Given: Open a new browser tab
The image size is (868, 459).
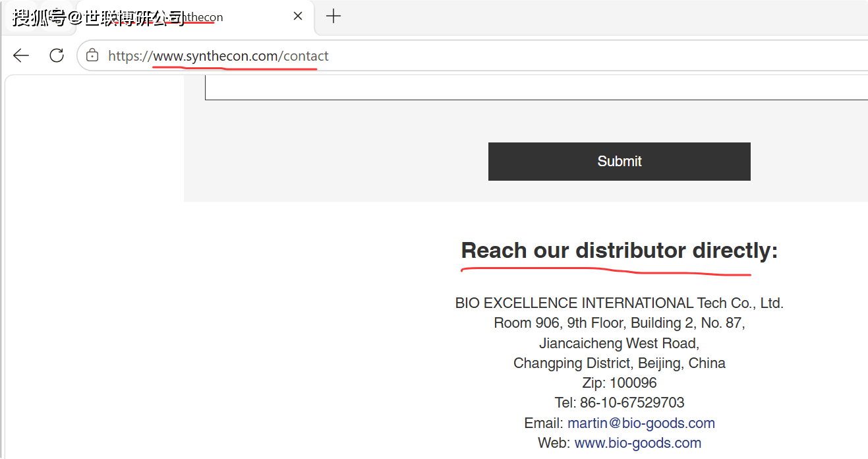Looking at the screenshot, I should click(333, 16).
